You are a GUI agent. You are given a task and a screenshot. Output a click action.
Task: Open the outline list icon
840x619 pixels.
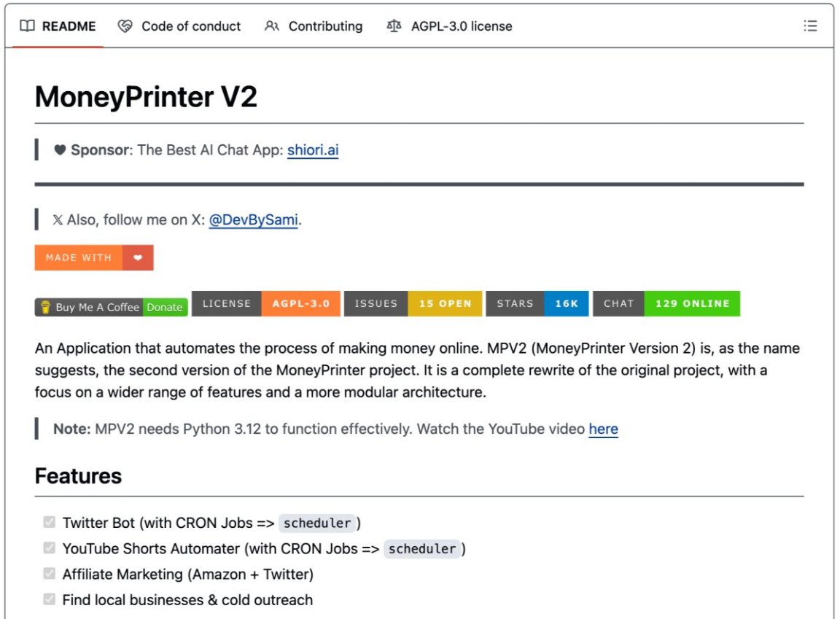[x=810, y=26]
